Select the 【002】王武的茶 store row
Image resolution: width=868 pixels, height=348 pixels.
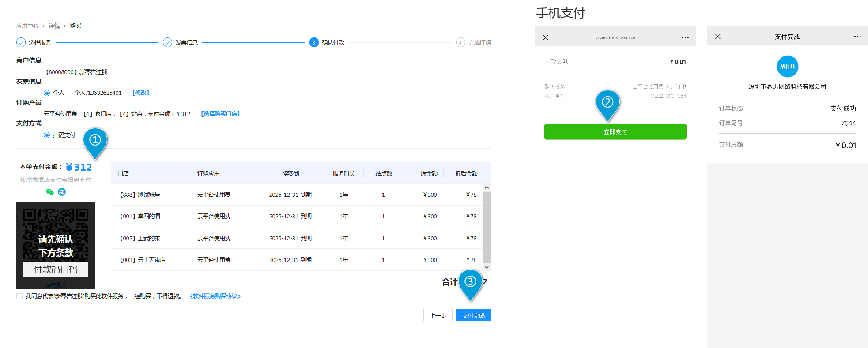pyautogui.click(x=297, y=238)
